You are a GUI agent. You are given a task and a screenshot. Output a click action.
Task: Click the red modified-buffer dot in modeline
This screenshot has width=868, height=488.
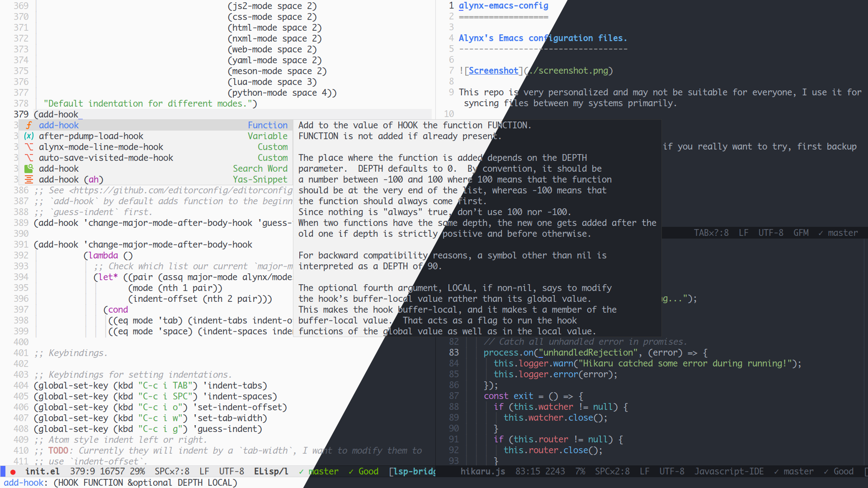13,472
